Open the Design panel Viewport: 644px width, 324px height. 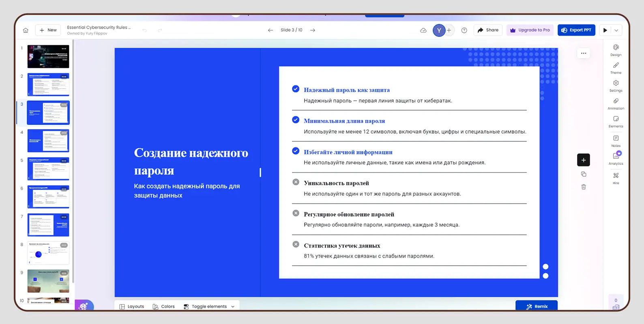click(x=616, y=50)
